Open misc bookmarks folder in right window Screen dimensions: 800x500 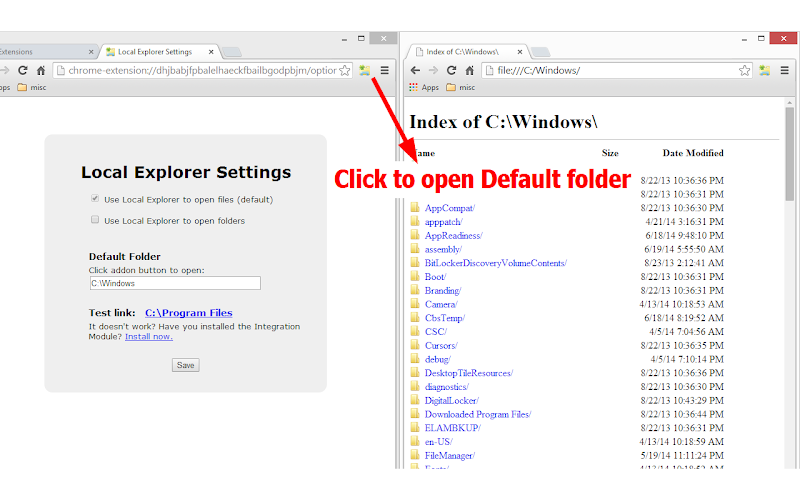(x=460, y=87)
